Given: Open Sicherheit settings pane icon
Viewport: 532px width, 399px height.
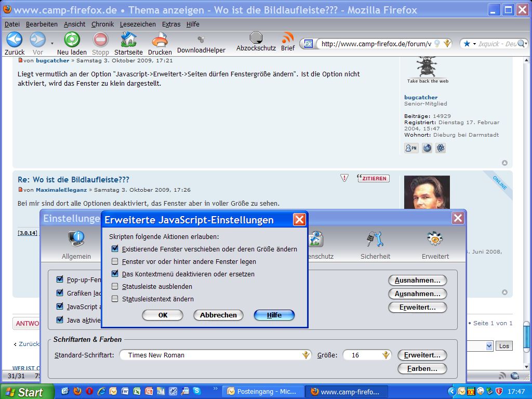Looking at the screenshot, I should click(x=375, y=239).
